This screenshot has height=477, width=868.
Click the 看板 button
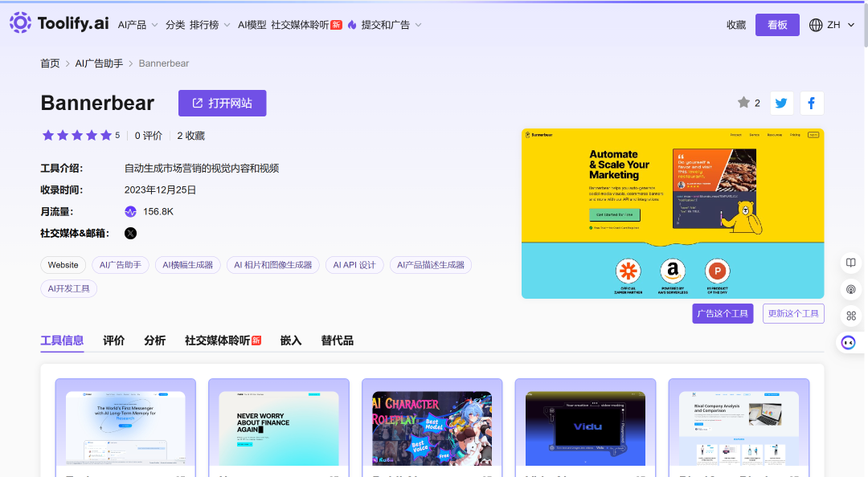(777, 25)
